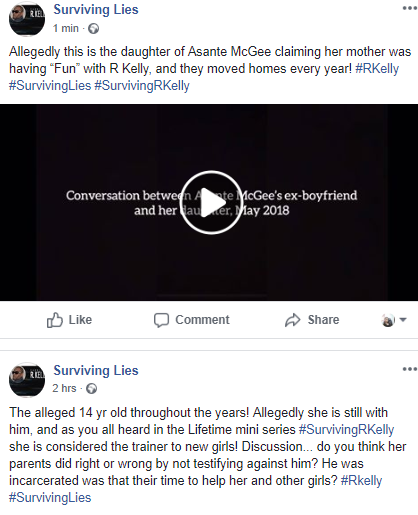Click the Like thumbs-up icon
The height and width of the screenshot is (515, 418).
pyautogui.click(x=55, y=320)
